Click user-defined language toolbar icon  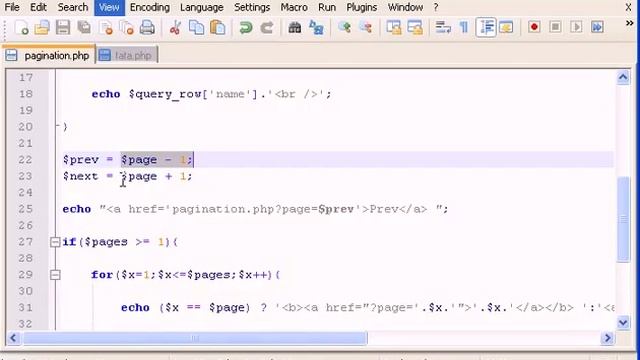click(506, 28)
